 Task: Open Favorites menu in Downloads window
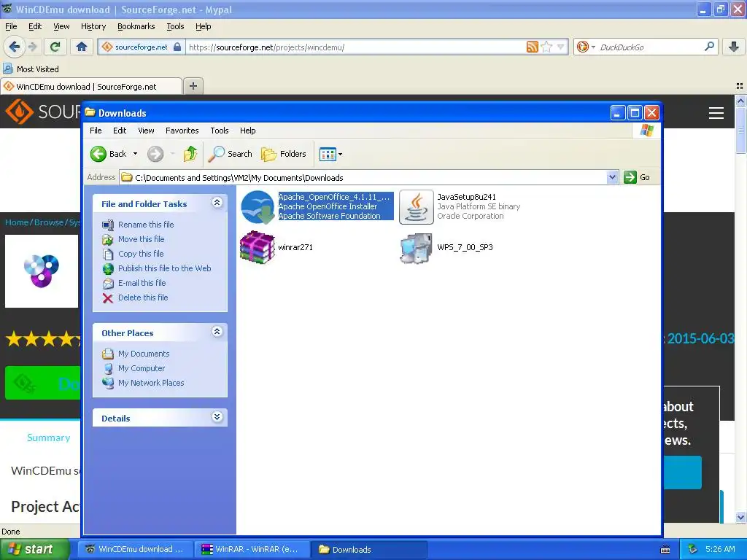coord(182,131)
